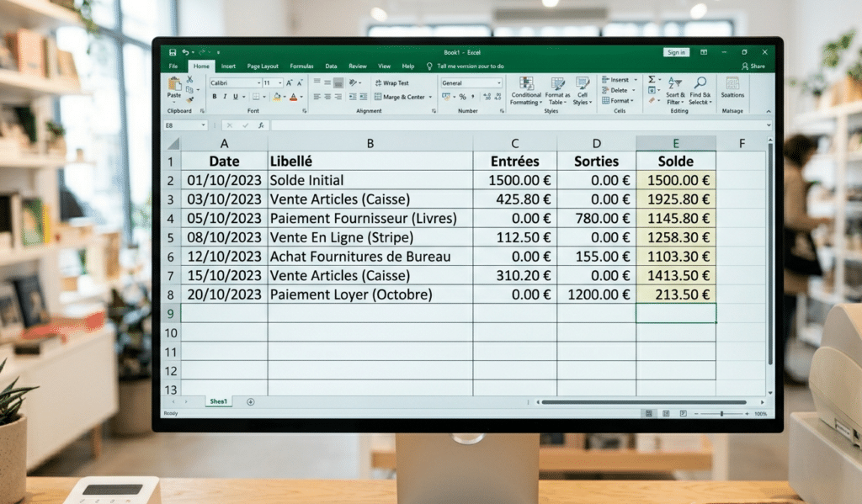Open the Name Box dropdown showing E8
Viewport: 862px width, 504px height.
203,125
